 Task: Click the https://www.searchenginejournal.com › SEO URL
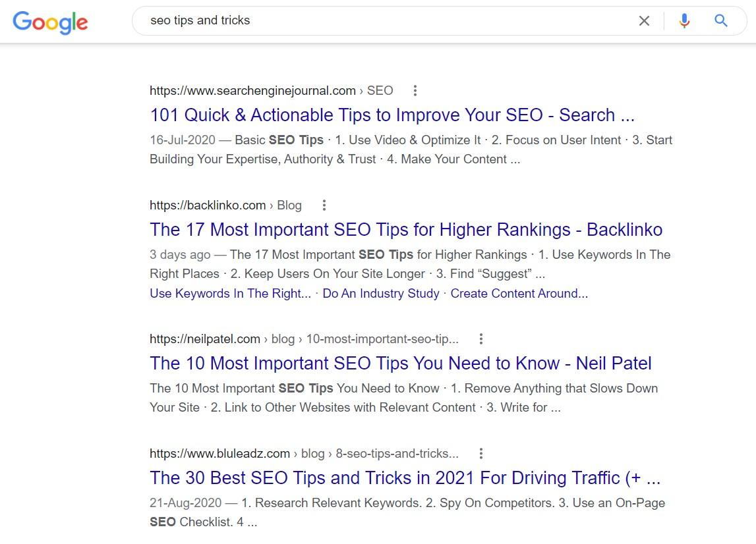[x=272, y=91]
